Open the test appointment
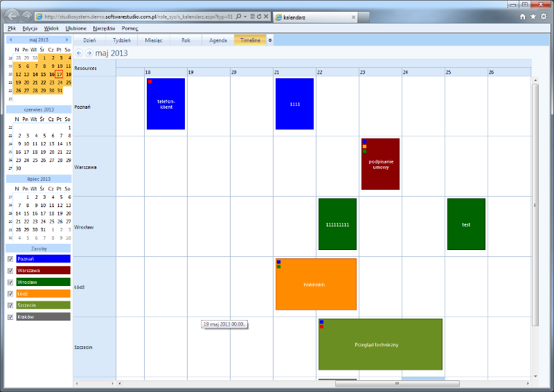This screenshot has width=554, height=392. point(466,224)
